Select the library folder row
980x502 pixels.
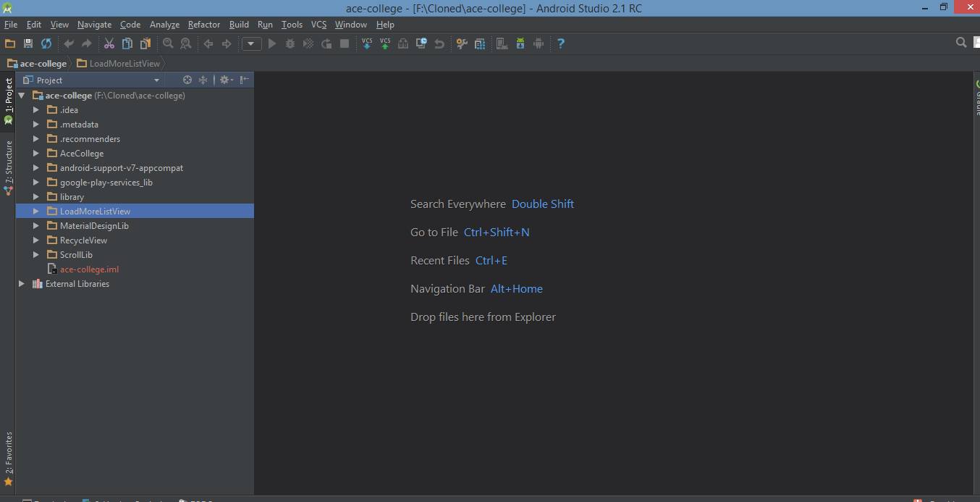135,196
